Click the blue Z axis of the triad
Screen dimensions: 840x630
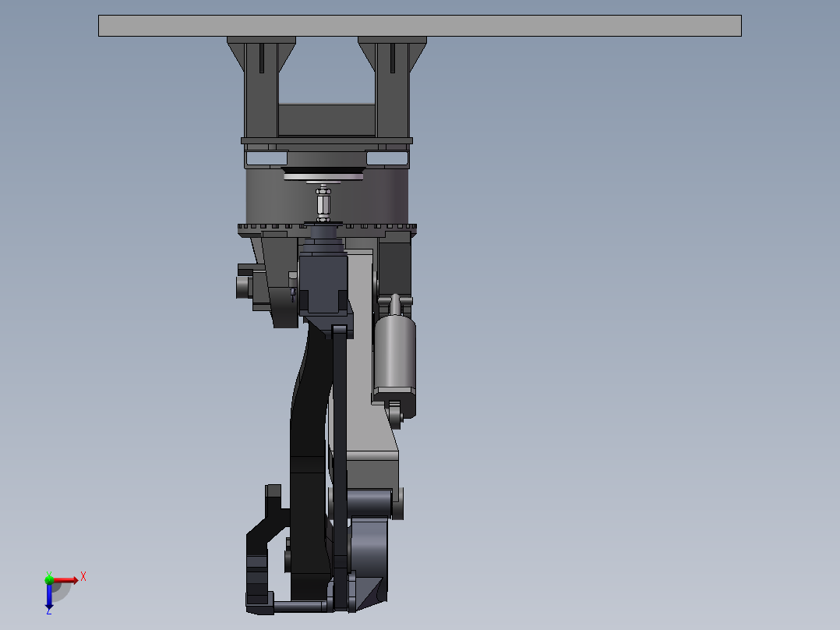tap(49, 596)
